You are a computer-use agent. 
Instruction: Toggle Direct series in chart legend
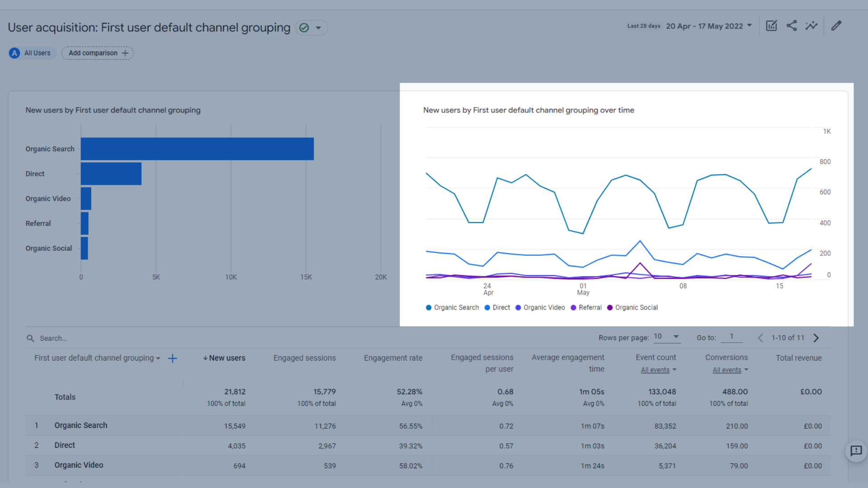click(497, 308)
